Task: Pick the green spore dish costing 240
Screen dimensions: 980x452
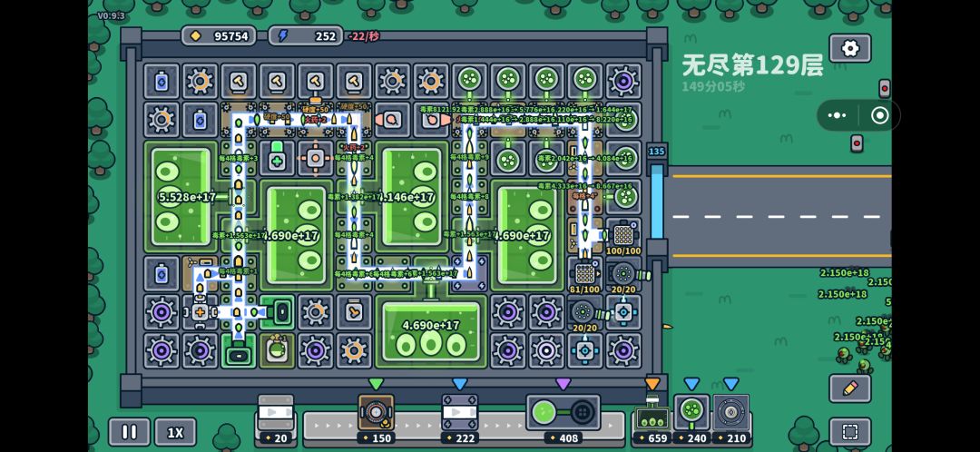Action: point(691,418)
